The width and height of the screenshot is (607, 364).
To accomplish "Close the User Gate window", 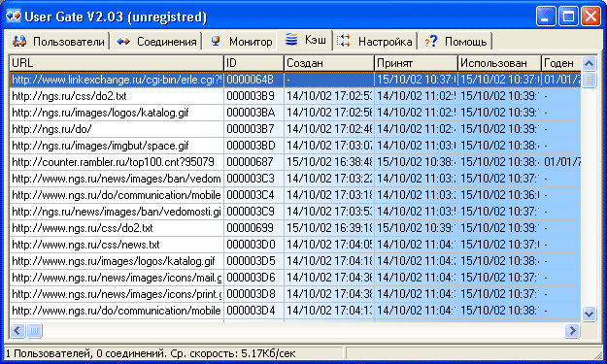I will 591,17.
